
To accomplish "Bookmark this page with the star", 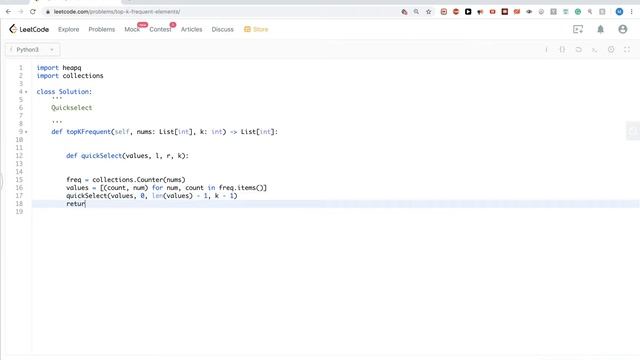I will pos(429,12).
